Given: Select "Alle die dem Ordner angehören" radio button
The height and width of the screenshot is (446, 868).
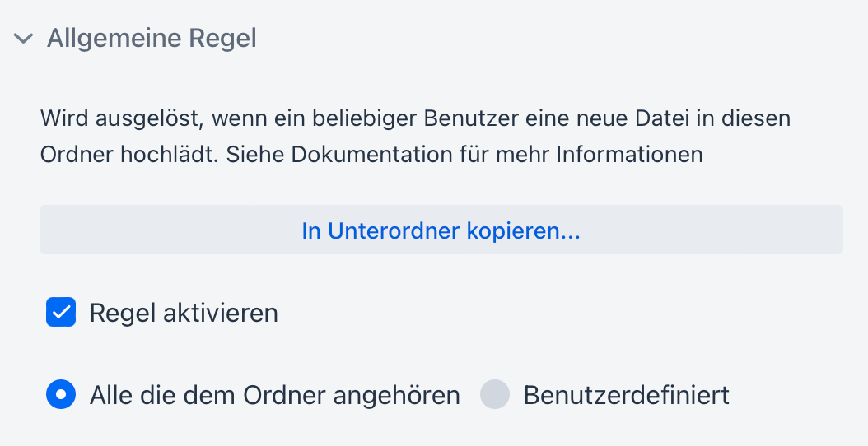Looking at the screenshot, I should point(61,395).
